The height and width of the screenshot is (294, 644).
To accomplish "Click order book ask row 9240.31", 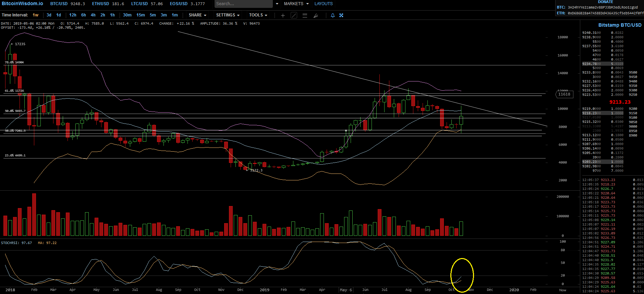I will tap(603, 33).
